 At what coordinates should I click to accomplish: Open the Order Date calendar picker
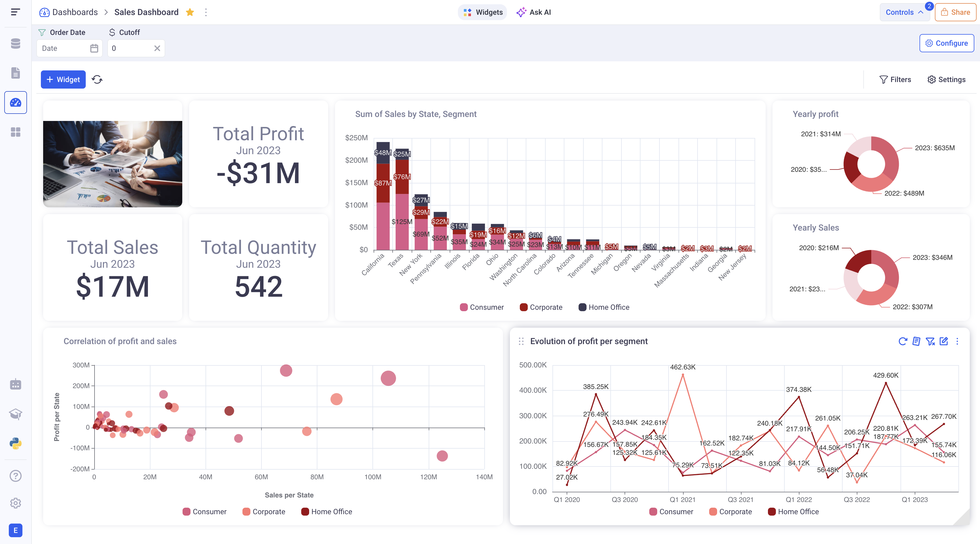pos(94,48)
